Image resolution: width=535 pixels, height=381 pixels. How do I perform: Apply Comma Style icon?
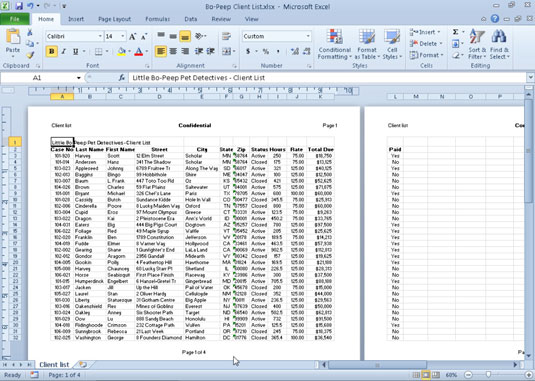point(278,52)
